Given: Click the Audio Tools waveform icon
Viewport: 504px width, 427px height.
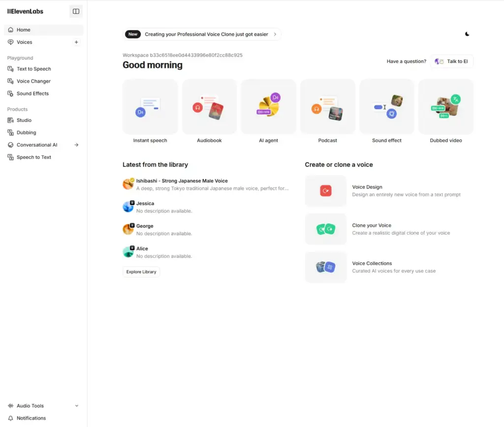Looking at the screenshot, I should coord(11,406).
